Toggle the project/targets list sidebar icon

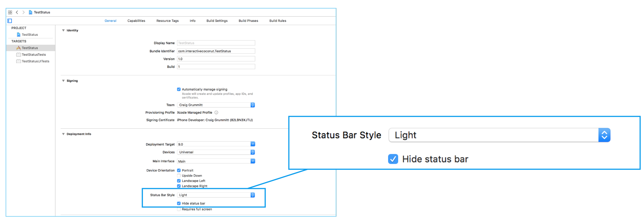tap(10, 21)
